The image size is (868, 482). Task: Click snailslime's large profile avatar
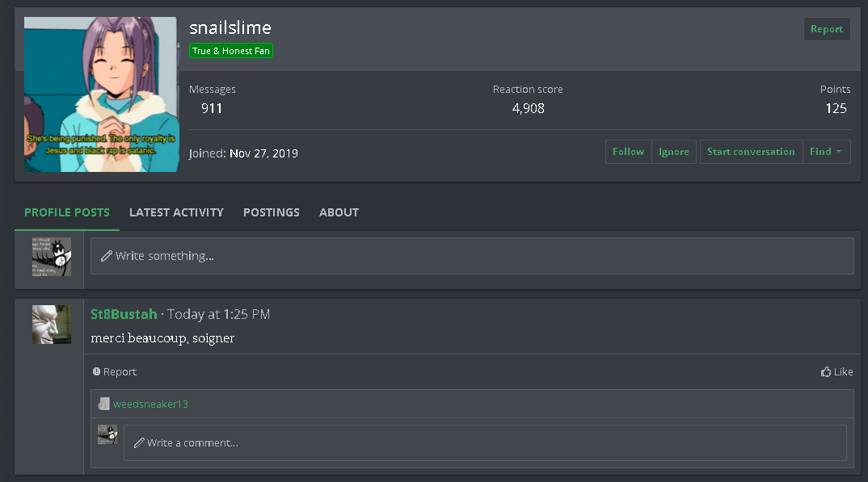(101, 94)
